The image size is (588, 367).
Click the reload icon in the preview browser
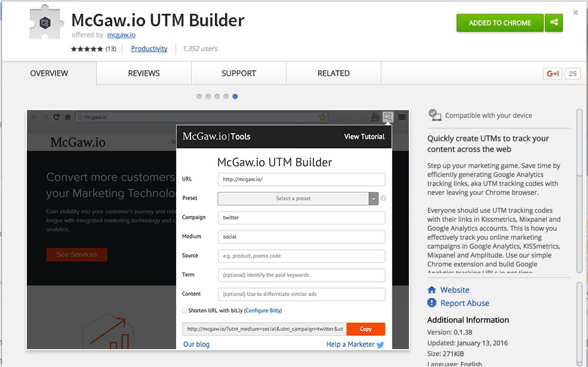tap(56, 117)
